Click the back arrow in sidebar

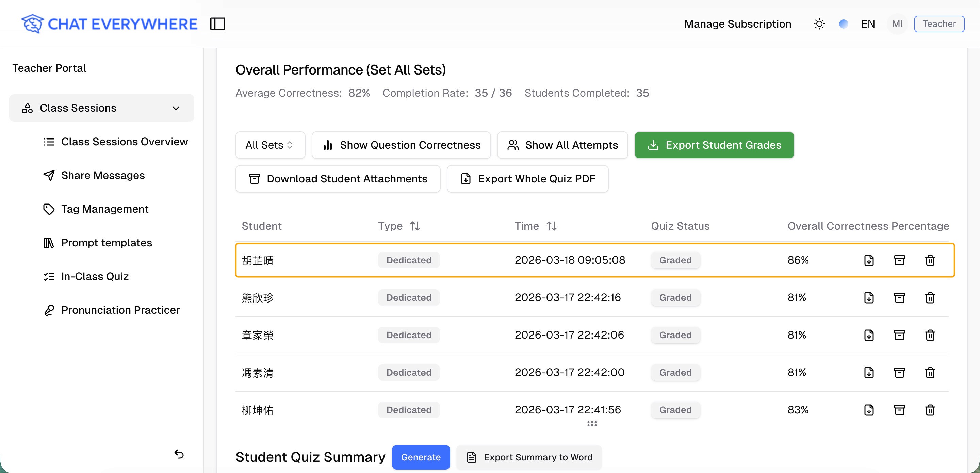pos(179,454)
